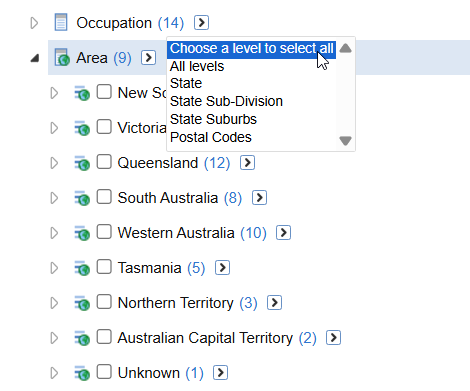Viewport: 470px width, 391px height.
Task: Open level arrow next to Northern Territory (3)
Action: tap(274, 303)
